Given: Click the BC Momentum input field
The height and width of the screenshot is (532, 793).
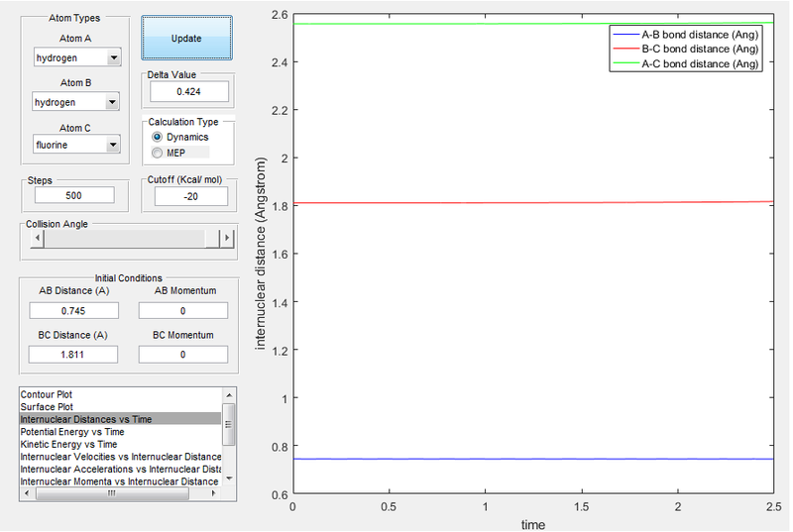Looking at the screenshot, I should (183, 355).
